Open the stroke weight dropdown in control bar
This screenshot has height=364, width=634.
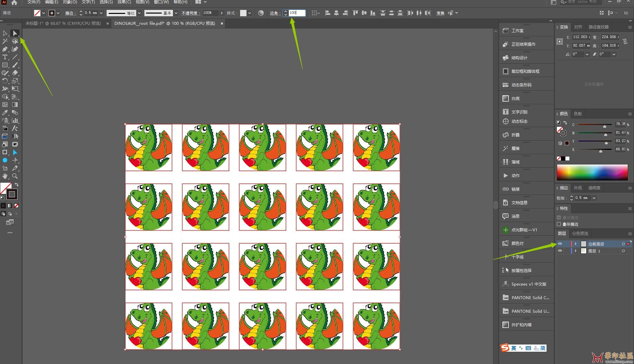101,13
